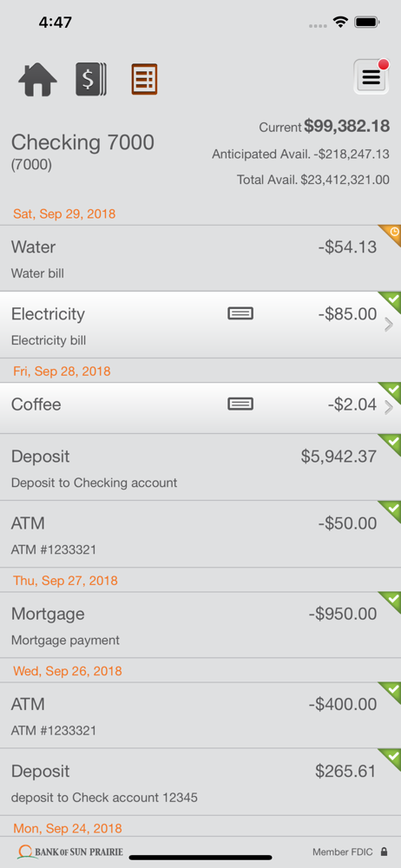Tap the green cleared checkmark on Deposit $5,942.37
This screenshot has width=401, height=868.
tap(391, 443)
